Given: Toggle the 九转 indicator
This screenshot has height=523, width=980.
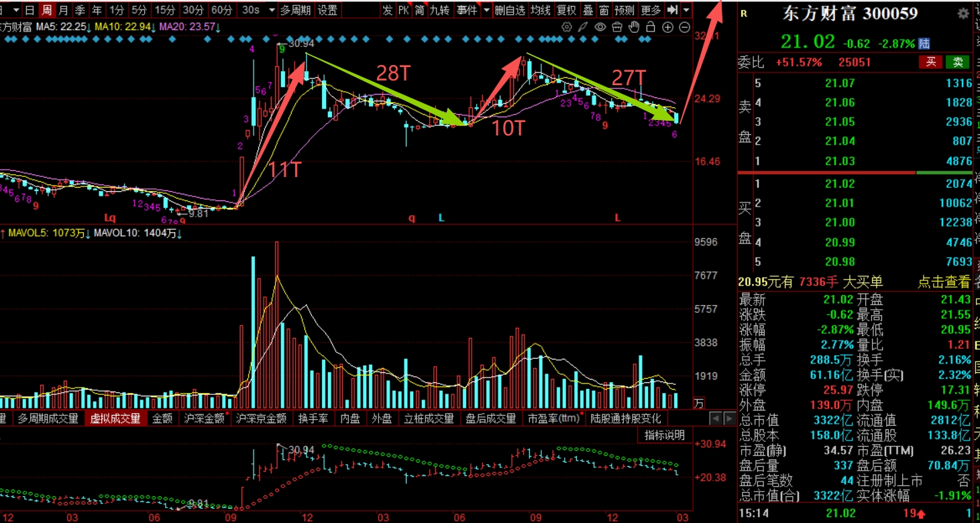Looking at the screenshot, I should 439,10.
